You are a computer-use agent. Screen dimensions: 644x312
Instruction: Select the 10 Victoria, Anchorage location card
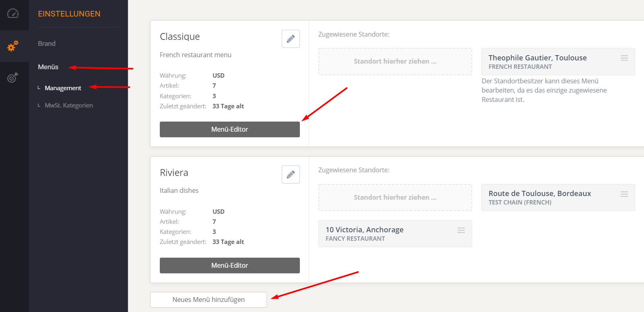tap(395, 233)
